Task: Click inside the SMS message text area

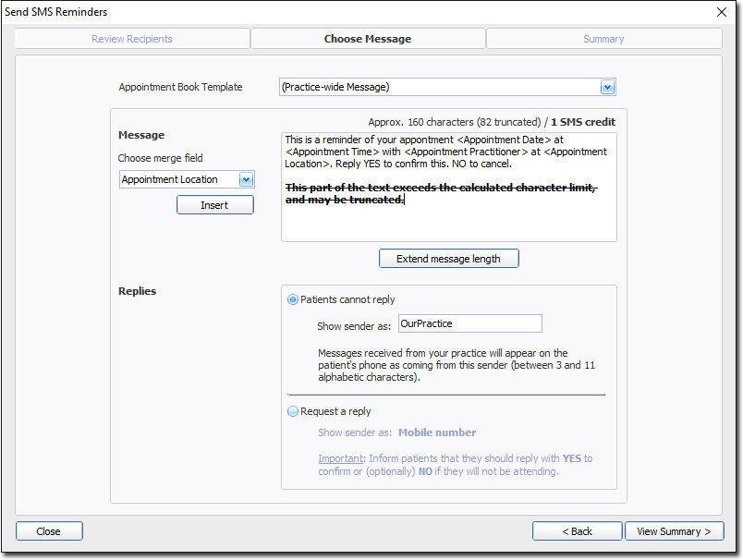Action: tap(448, 224)
